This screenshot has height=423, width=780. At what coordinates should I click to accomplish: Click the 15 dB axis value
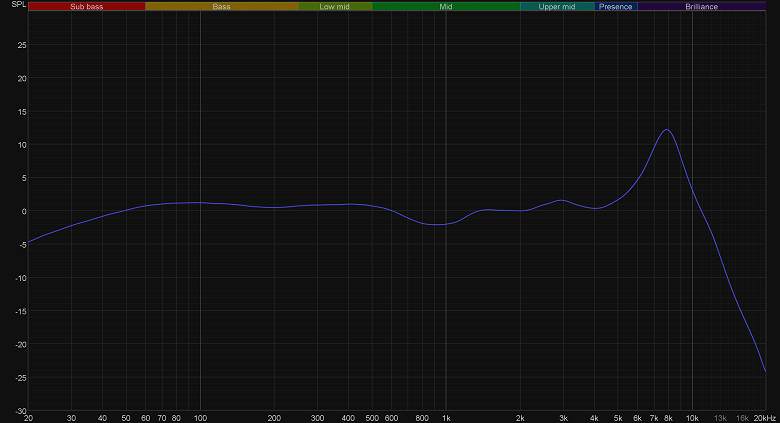[22, 112]
